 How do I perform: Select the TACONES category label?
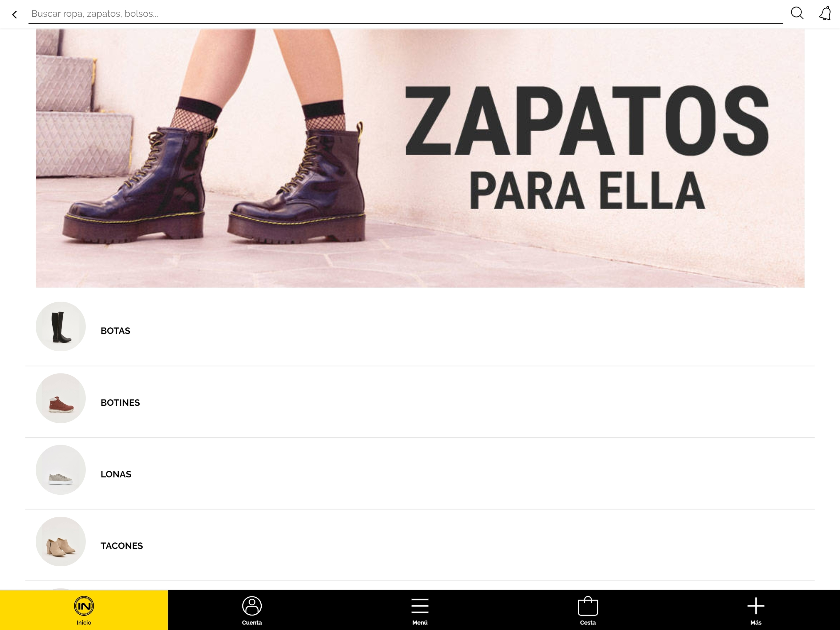pos(121,546)
